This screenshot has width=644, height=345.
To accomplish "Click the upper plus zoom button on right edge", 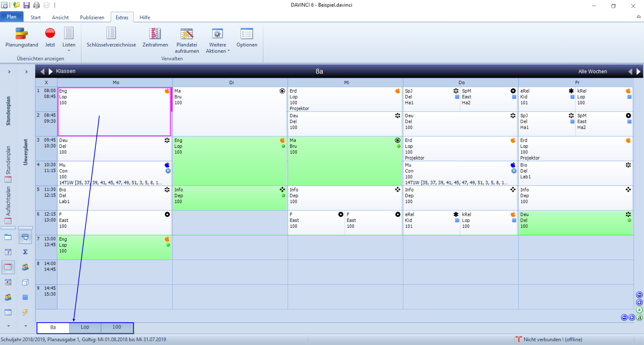I will [639, 302].
